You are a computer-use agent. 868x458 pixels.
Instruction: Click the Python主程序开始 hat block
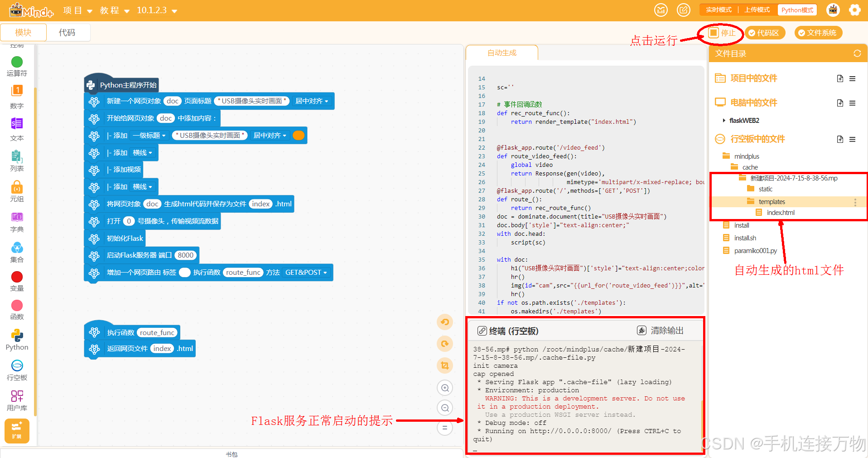click(121, 85)
